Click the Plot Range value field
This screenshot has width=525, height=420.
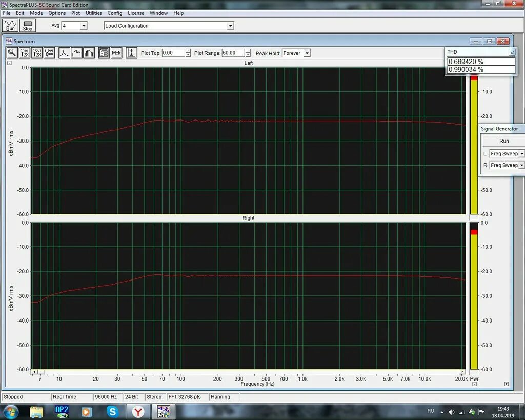[x=233, y=53]
